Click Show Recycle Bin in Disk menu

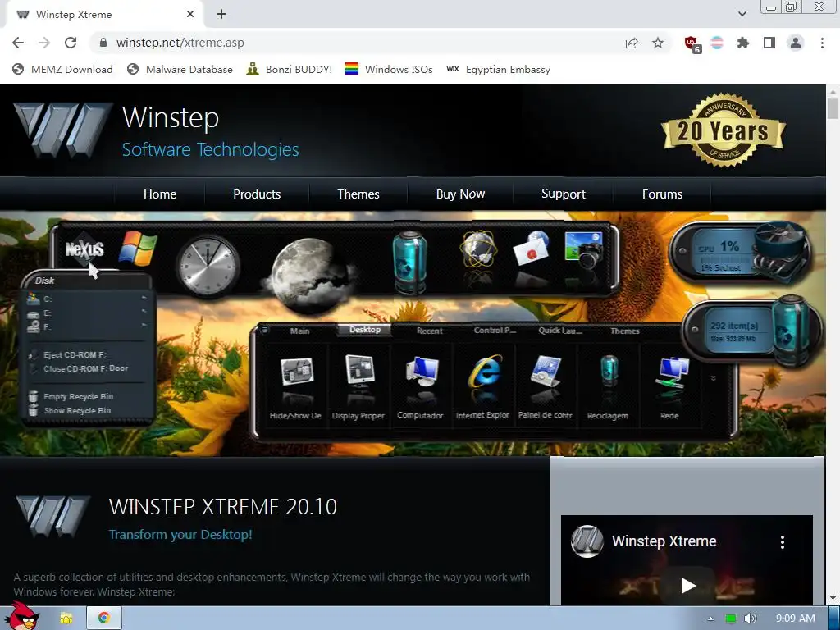click(77, 410)
